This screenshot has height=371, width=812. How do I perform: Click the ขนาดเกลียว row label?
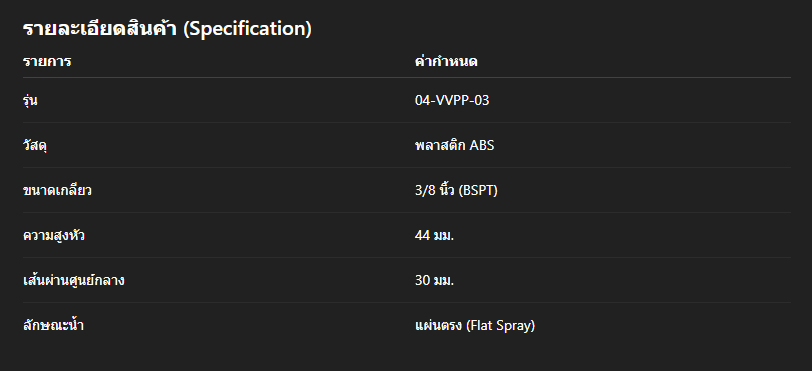coord(57,190)
